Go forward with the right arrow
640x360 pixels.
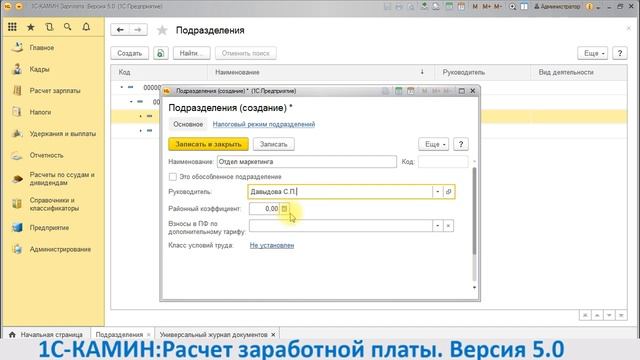click(x=138, y=30)
